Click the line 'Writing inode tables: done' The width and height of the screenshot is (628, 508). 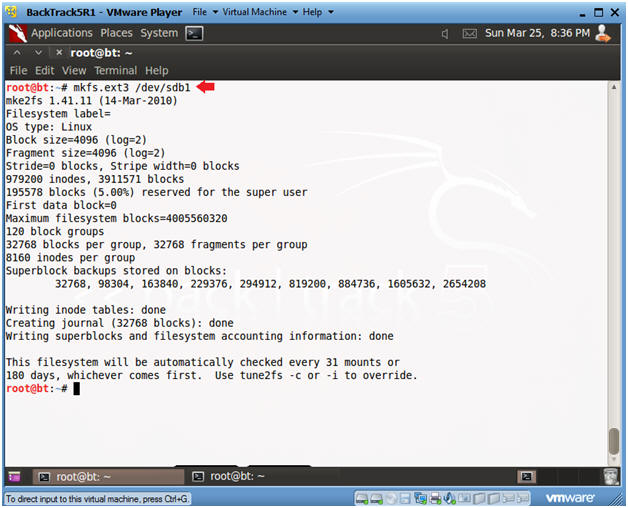pos(85,310)
